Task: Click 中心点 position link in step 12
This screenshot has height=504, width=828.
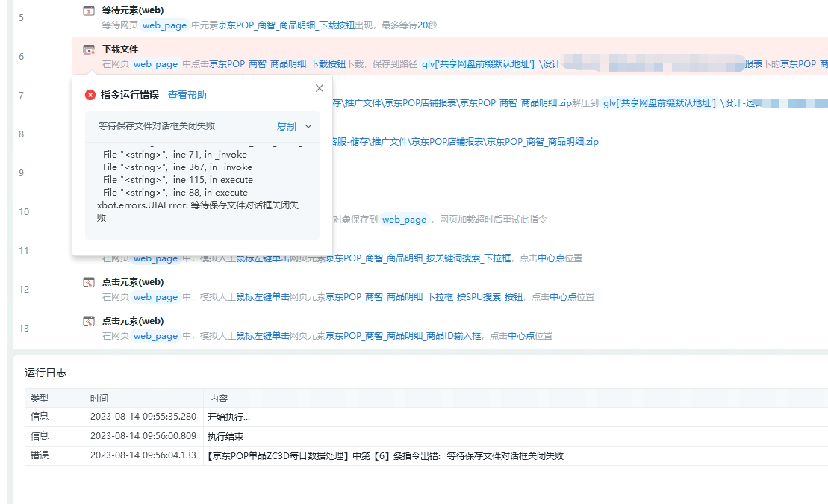Action: pyautogui.click(x=563, y=297)
